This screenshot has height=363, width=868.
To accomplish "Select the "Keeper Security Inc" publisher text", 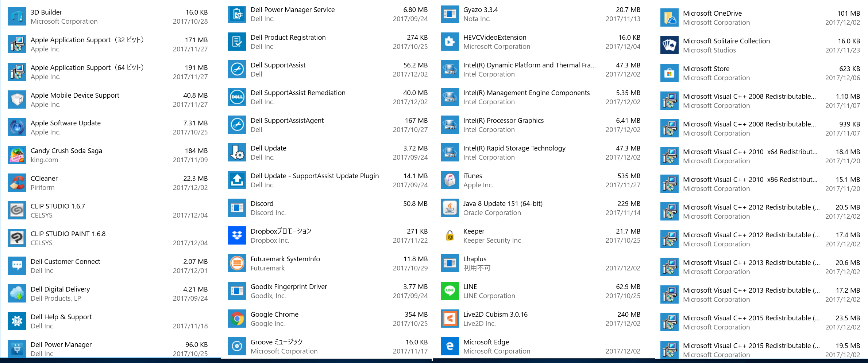I will 492,241.
